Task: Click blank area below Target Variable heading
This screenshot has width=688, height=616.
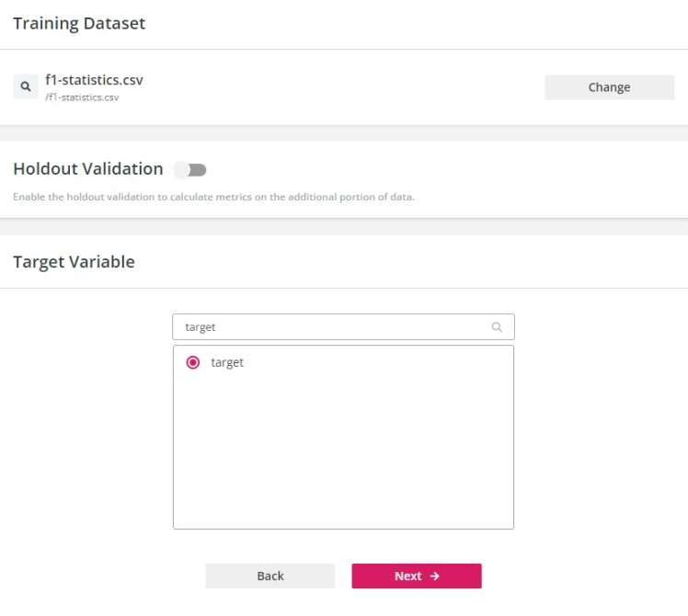Action: coord(92,414)
